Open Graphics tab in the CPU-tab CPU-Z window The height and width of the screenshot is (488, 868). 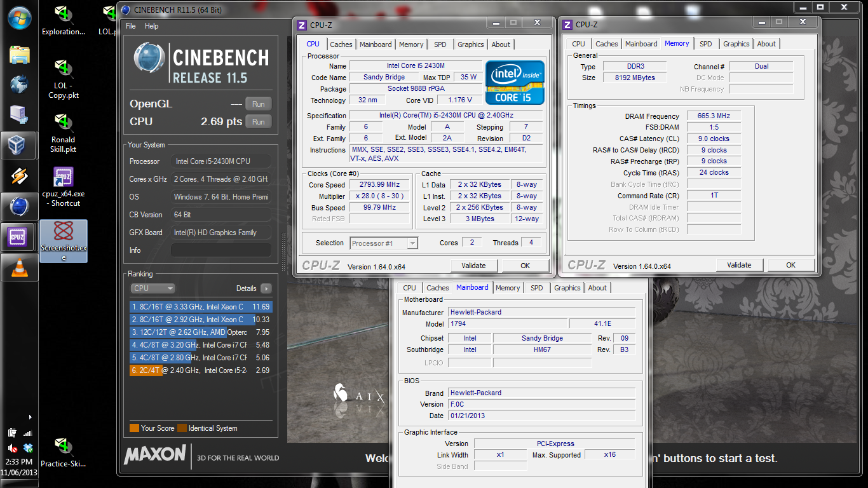click(x=471, y=44)
